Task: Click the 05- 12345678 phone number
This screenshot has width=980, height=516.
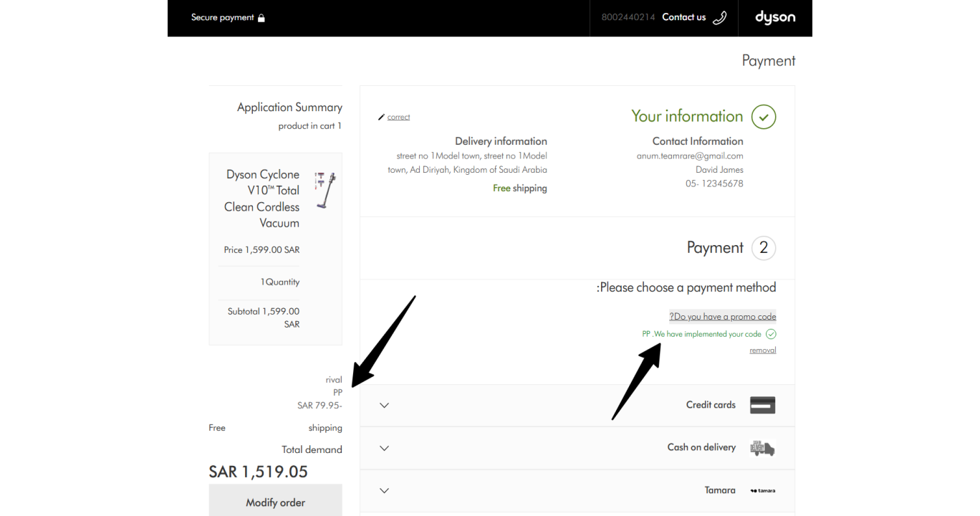Action: pos(714,183)
